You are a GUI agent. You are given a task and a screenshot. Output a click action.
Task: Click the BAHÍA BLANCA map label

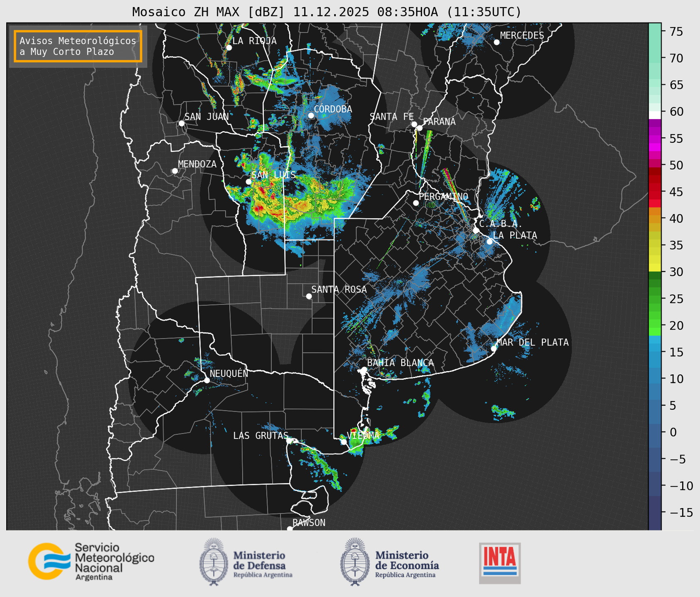(400, 363)
